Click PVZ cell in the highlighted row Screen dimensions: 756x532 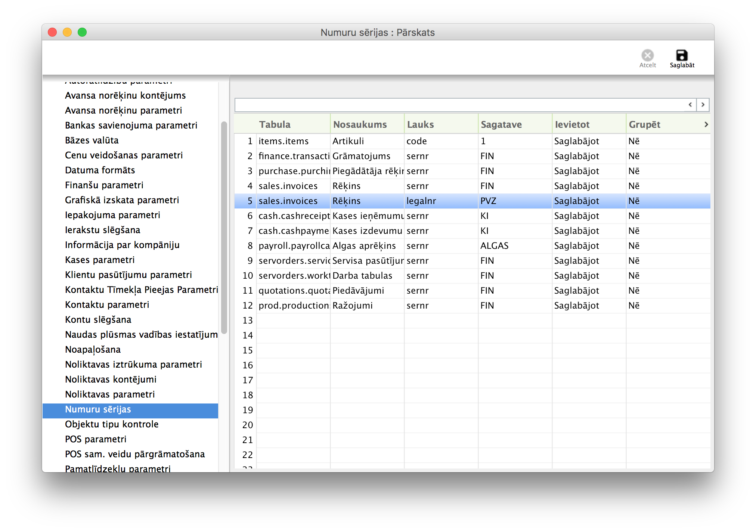[x=489, y=201]
